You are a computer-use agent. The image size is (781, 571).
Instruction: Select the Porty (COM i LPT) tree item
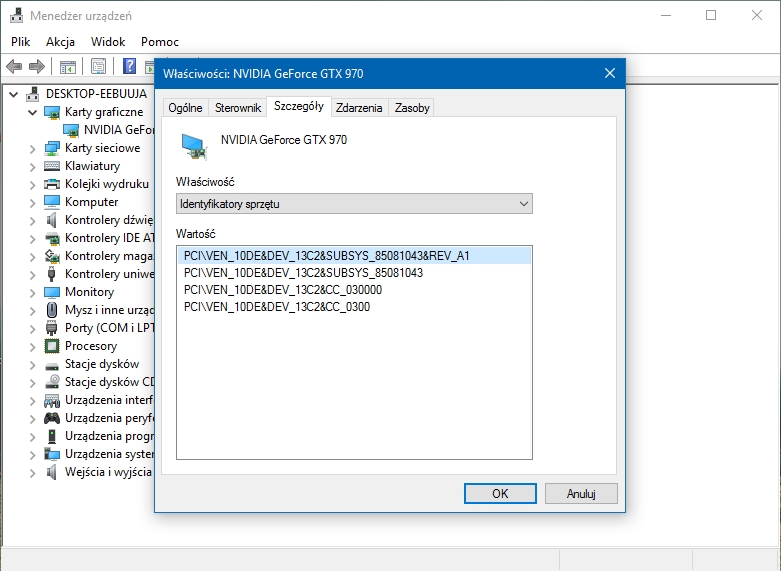coord(110,328)
